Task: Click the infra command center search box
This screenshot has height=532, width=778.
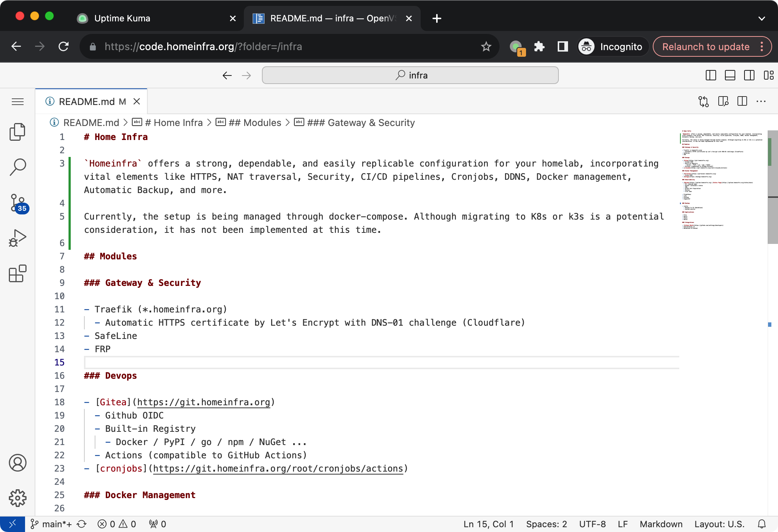Action: (410, 75)
